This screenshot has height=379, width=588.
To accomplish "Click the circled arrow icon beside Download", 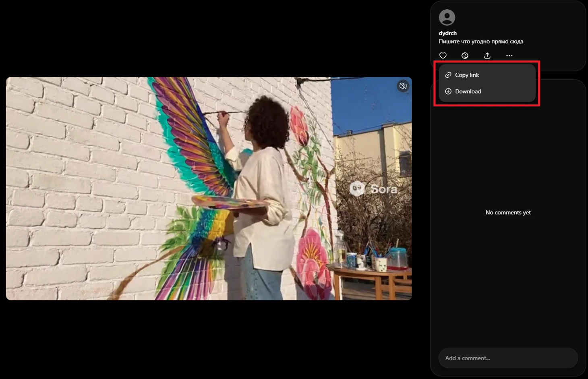I will click(448, 91).
